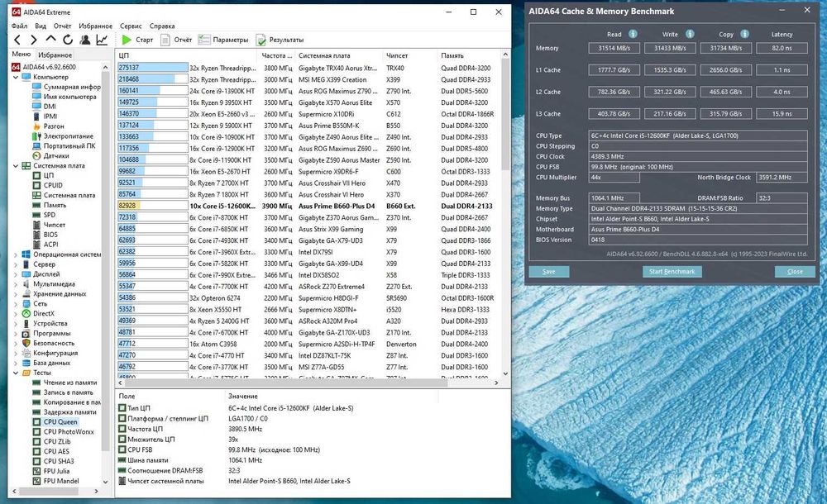The width and height of the screenshot is (827, 504).
Task: Collapse the Компьютер tree node
Action: click(x=16, y=77)
